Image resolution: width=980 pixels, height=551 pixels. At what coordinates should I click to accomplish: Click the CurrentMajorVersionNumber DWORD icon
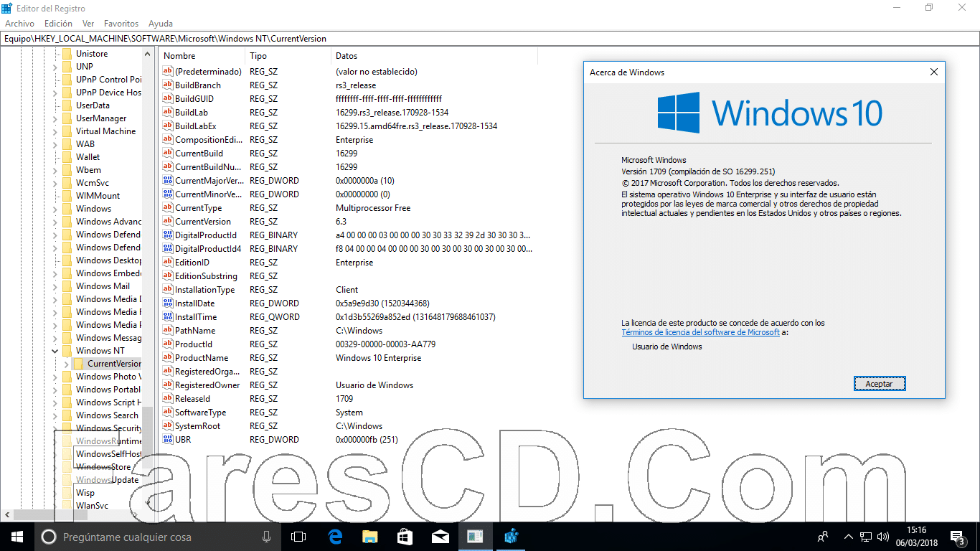[x=168, y=180]
